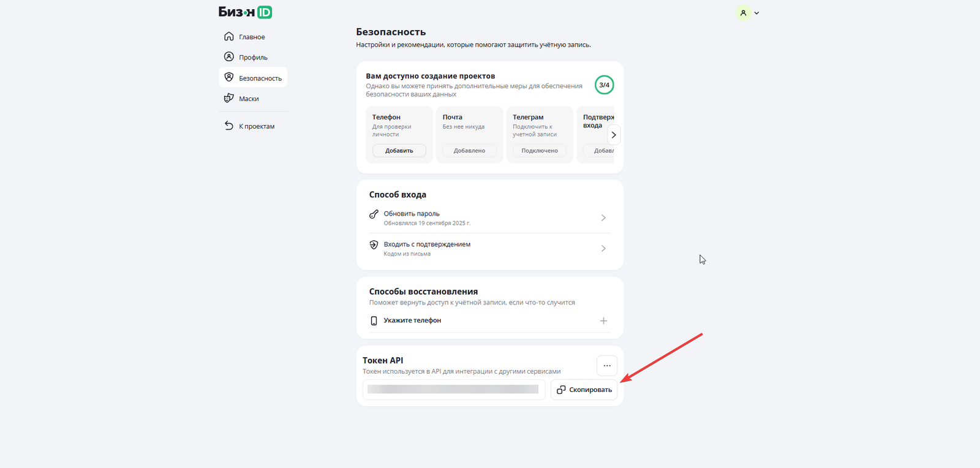Click the 3/4 progress circle indicator
Screen dimensions: 980x468
click(x=604, y=85)
